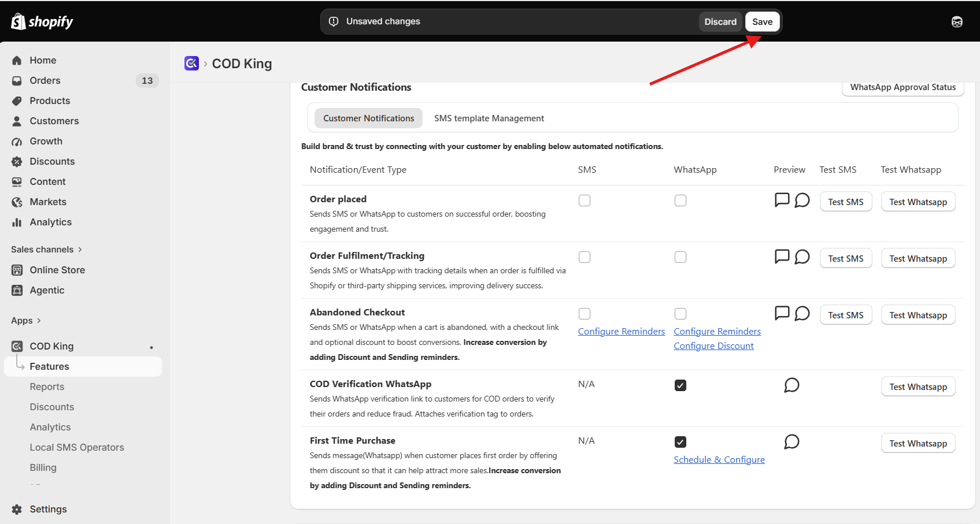Send Test Whatsapp for COD Verification
The height and width of the screenshot is (524, 980).
[x=918, y=387]
